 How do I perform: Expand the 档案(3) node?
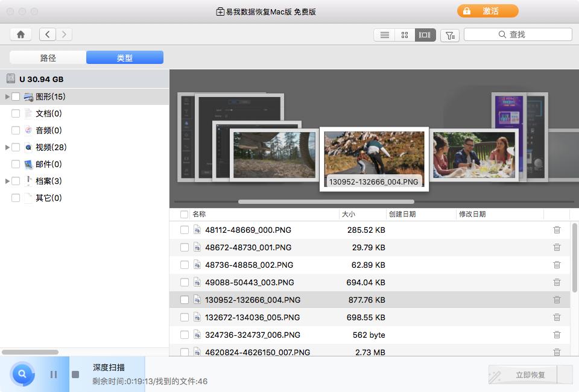(7, 181)
